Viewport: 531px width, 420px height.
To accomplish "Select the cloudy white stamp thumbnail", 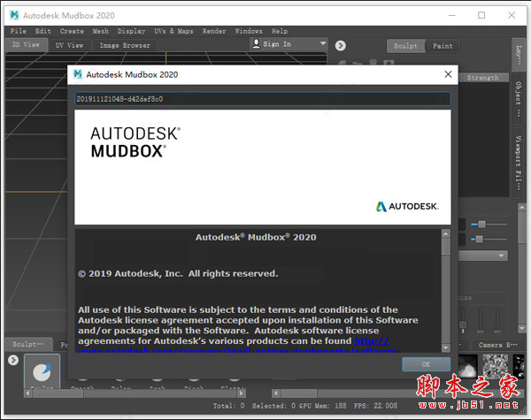I will tap(468, 366).
